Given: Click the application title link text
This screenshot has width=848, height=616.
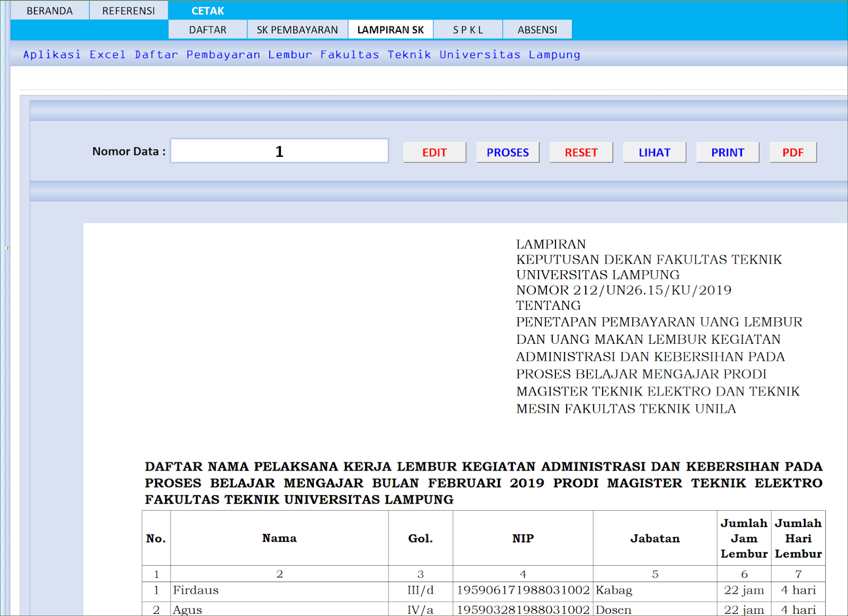Looking at the screenshot, I should 301,54.
